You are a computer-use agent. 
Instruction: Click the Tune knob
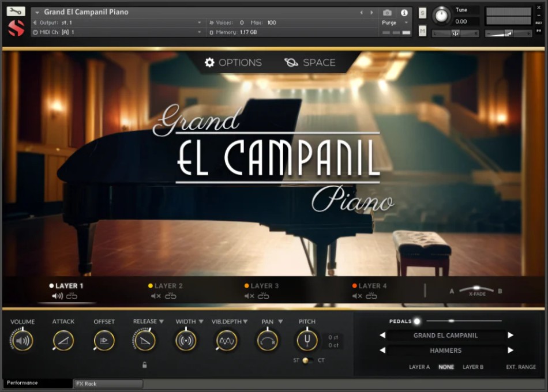[x=441, y=16]
